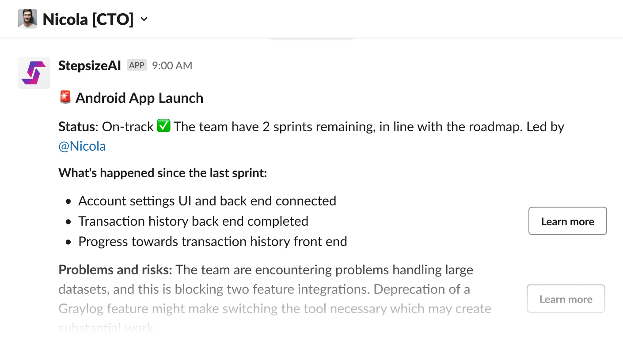Click the green check mark emoji
The height and width of the screenshot is (364, 623).
pyautogui.click(x=163, y=126)
